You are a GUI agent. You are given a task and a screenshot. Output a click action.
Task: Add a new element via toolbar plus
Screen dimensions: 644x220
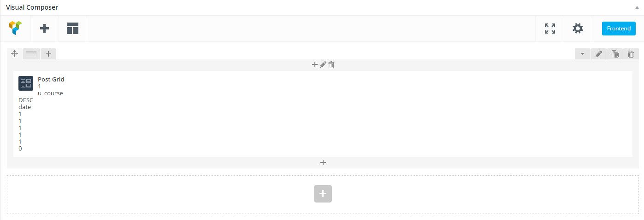45,29
